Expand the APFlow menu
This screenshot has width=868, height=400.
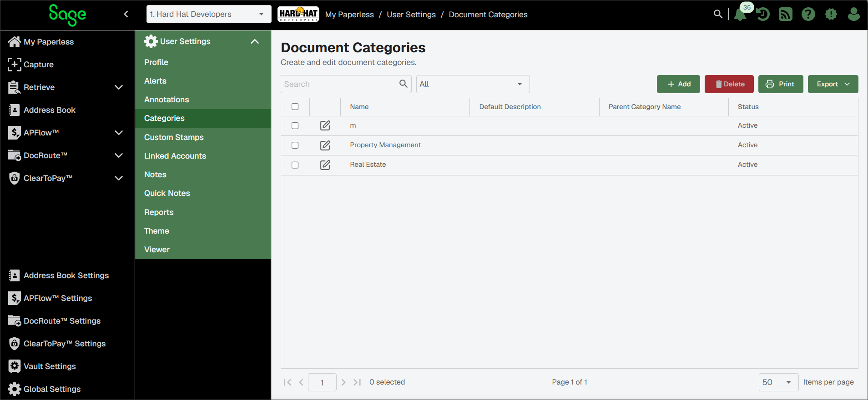119,133
